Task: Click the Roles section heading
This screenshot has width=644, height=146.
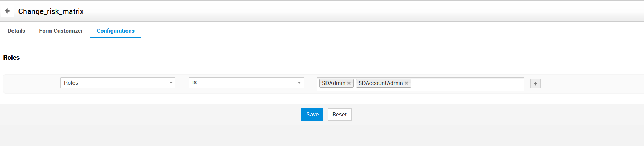Action: [11, 57]
